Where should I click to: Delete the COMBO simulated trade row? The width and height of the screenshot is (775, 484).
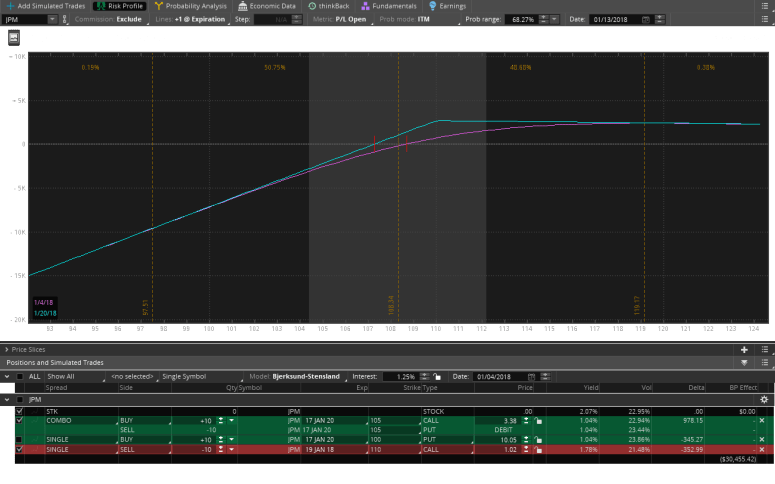pyautogui.click(x=764, y=421)
